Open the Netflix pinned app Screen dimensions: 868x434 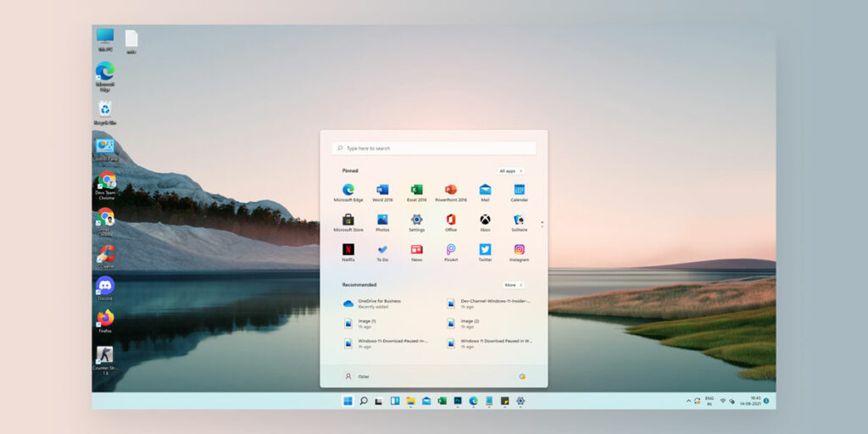348,250
